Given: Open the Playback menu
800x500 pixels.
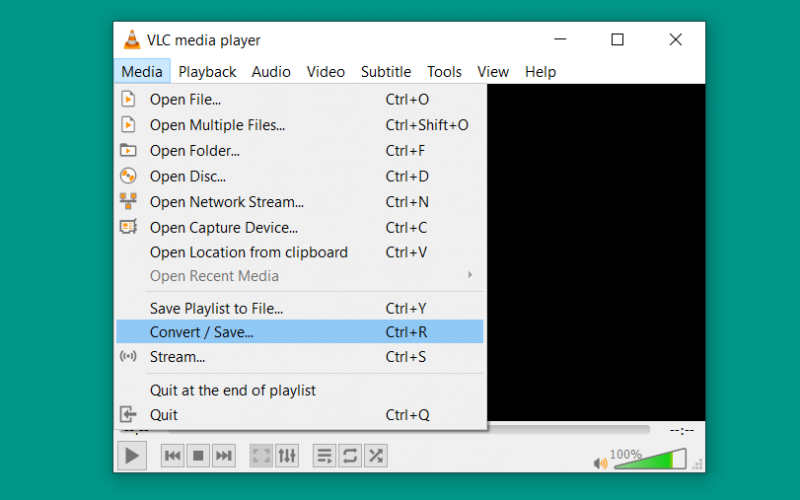Looking at the screenshot, I should (x=207, y=72).
